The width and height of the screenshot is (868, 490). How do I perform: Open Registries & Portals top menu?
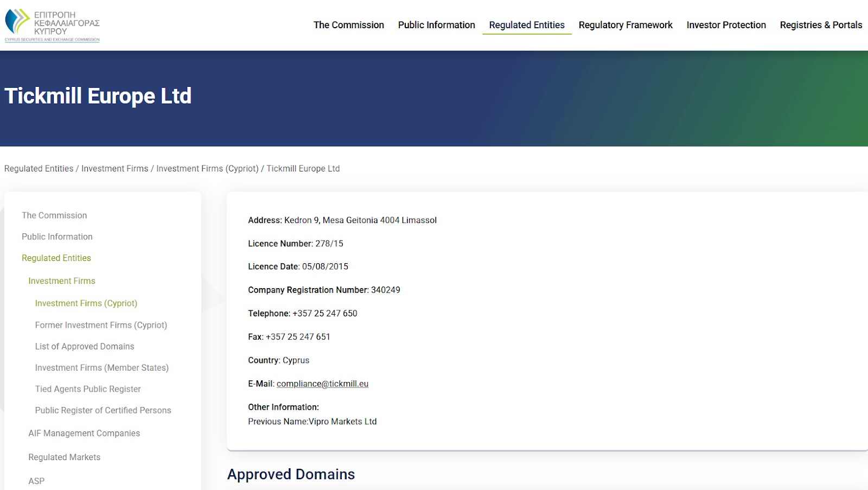821,25
